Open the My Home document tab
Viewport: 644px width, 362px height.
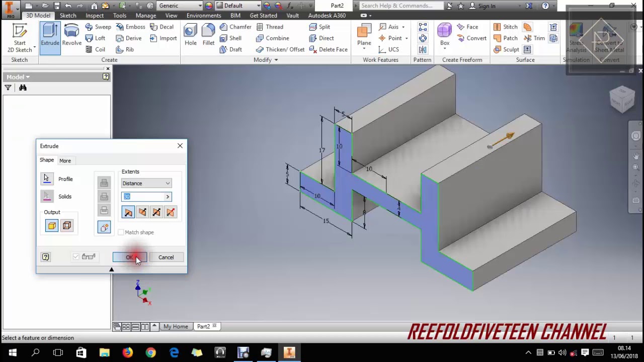[x=176, y=327]
